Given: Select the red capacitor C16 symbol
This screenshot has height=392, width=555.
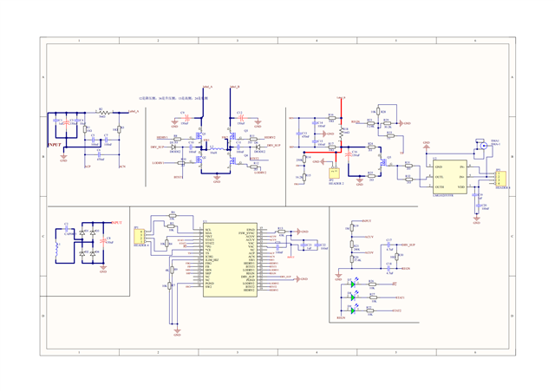Looking at the screenshot, I should (349, 154).
